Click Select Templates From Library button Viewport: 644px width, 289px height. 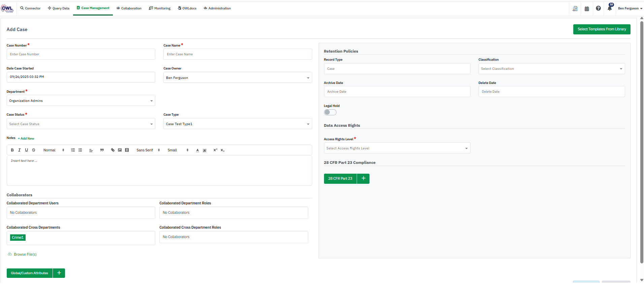tap(602, 29)
